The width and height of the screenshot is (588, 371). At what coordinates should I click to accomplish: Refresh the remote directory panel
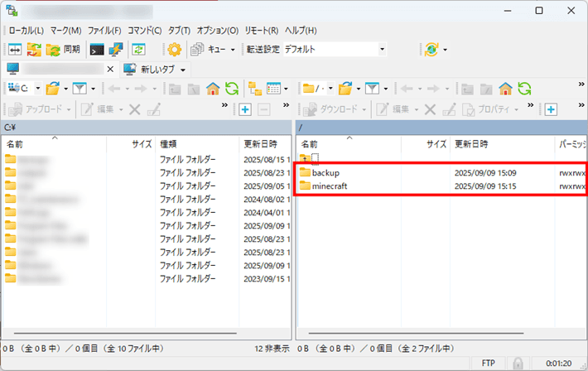coord(523,88)
